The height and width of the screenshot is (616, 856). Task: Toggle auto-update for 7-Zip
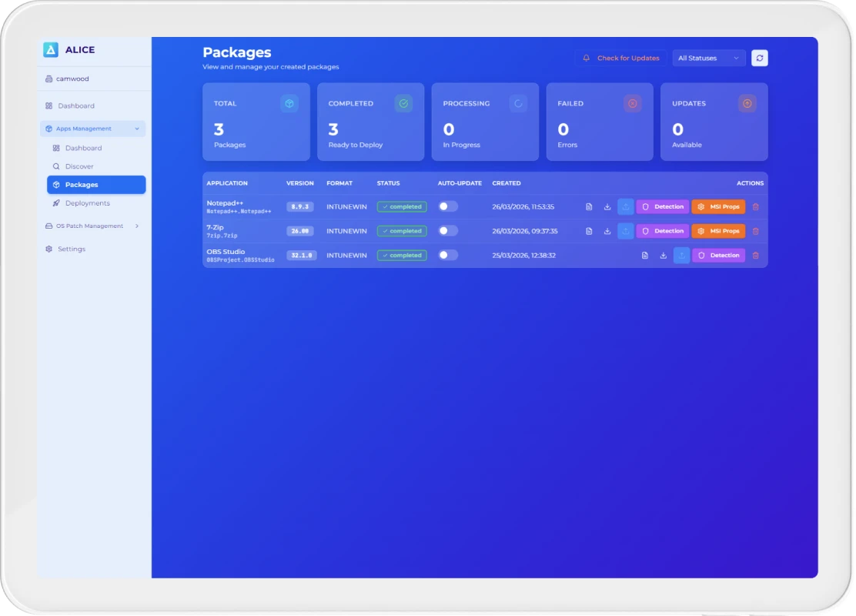(447, 231)
